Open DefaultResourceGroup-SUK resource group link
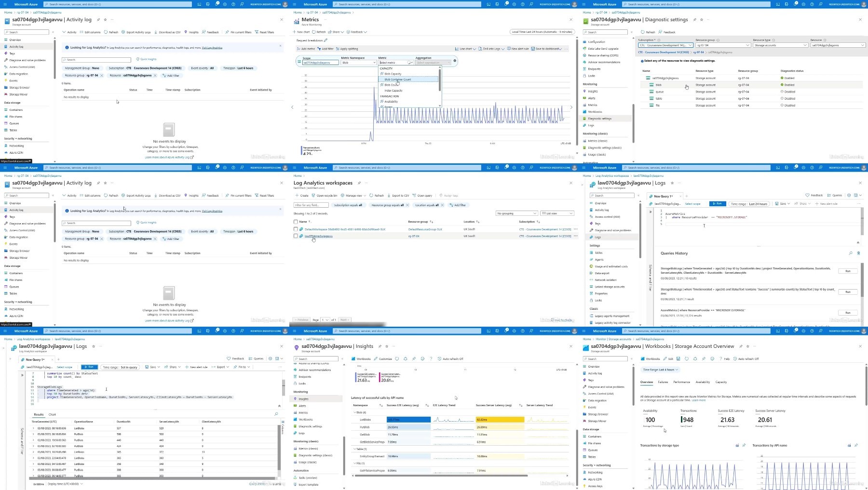 coord(425,229)
